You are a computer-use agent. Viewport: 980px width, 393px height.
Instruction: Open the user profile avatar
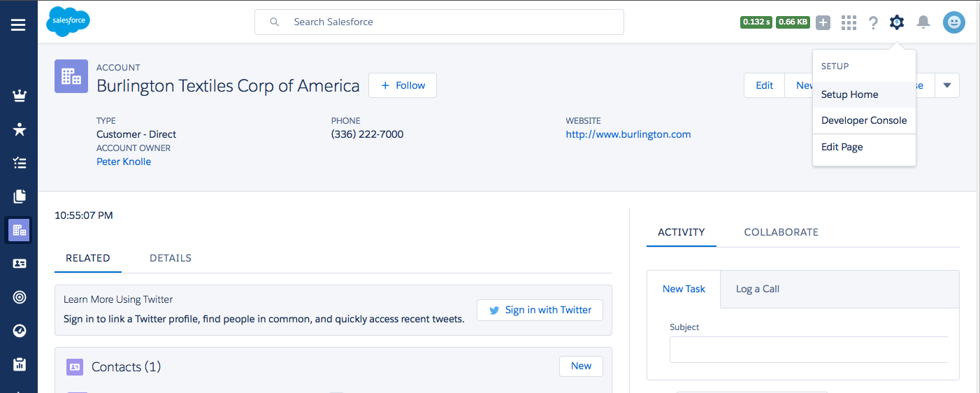click(954, 22)
